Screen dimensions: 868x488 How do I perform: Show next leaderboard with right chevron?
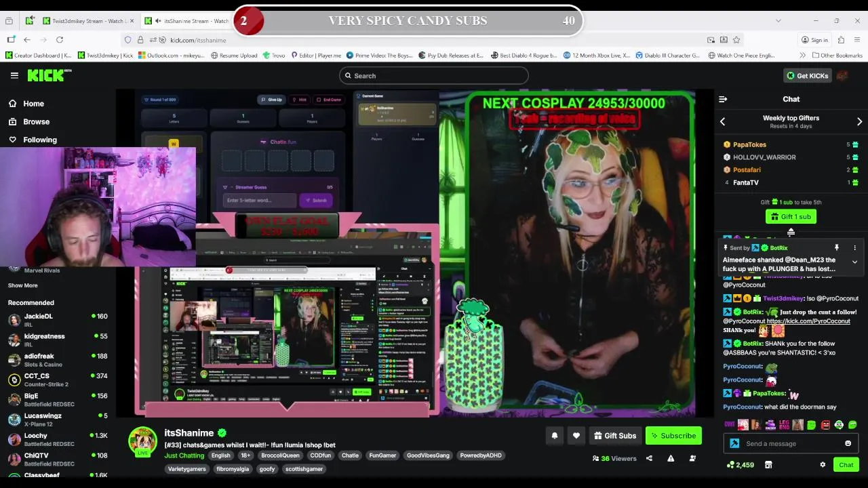859,122
